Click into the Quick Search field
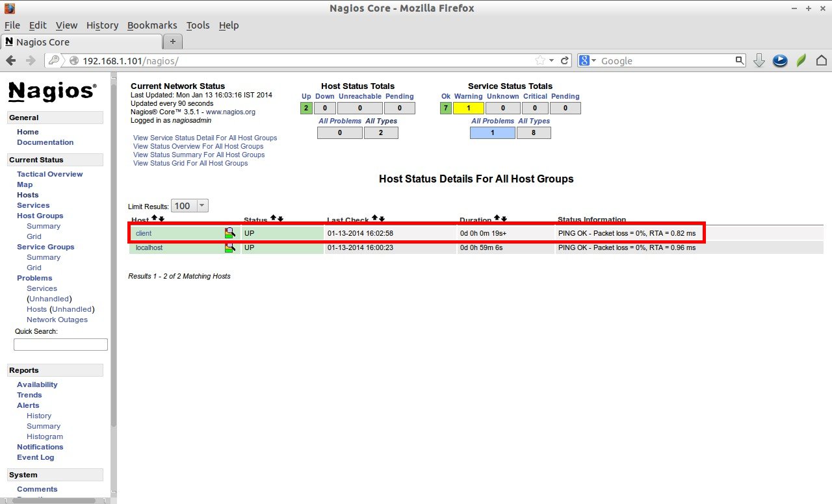 tap(60, 344)
